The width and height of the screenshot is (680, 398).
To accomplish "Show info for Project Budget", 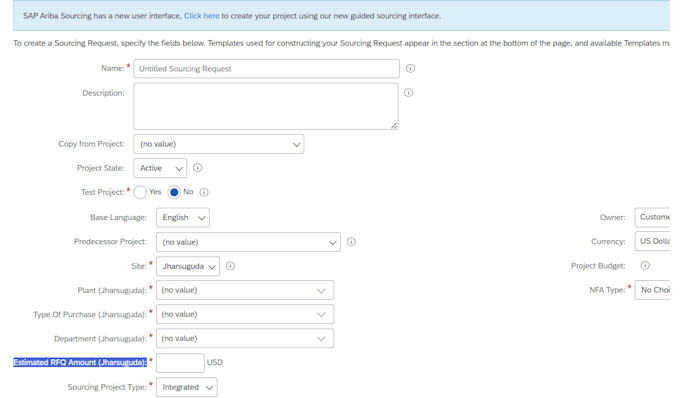I will pos(645,265).
